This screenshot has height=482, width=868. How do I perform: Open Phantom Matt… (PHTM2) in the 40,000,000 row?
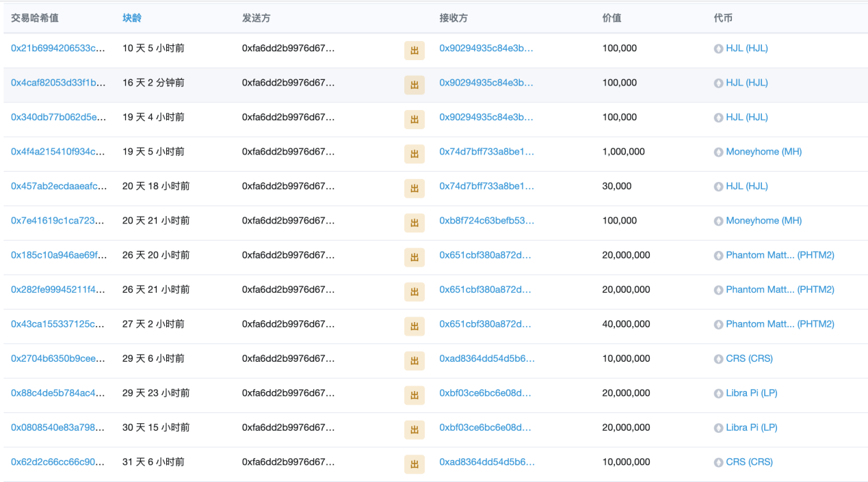(x=780, y=324)
